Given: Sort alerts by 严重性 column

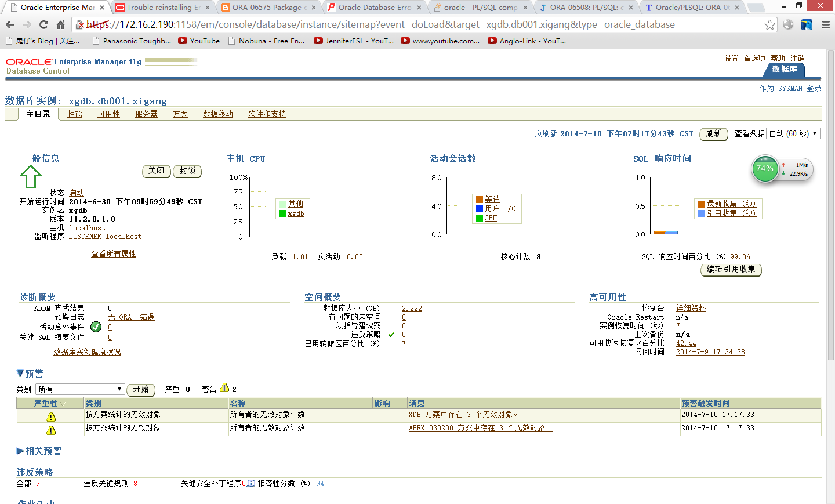Looking at the screenshot, I should tap(50, 403).
